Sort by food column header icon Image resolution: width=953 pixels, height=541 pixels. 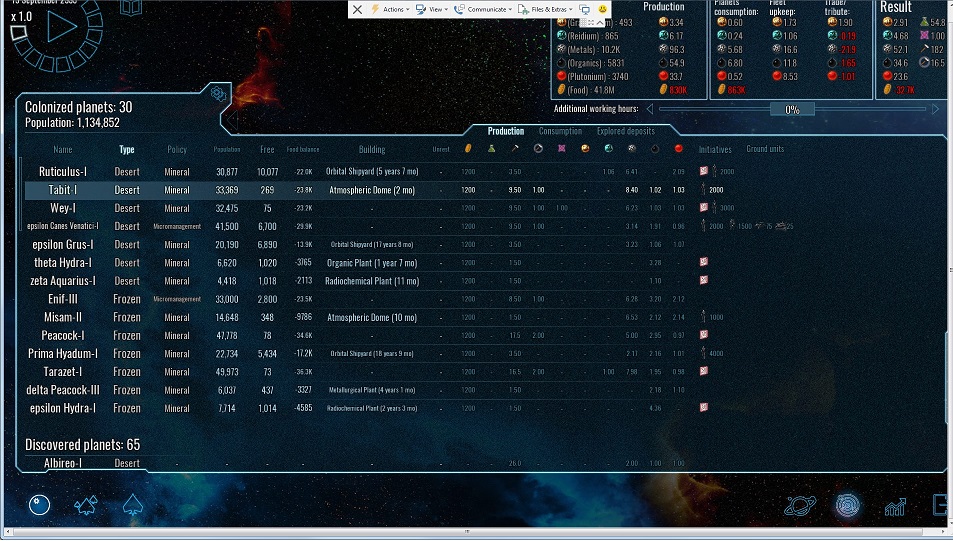(468, 148)
